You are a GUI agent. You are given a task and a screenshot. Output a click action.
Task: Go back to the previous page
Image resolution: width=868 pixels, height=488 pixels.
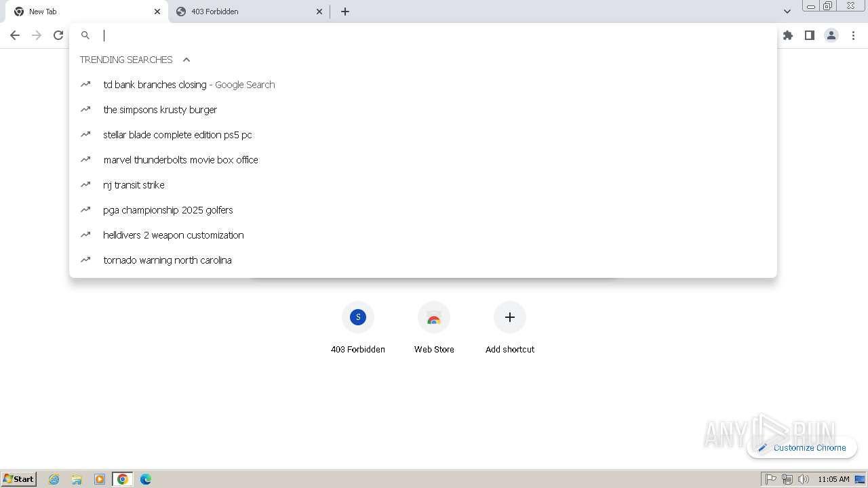click(x=15, y=35)
